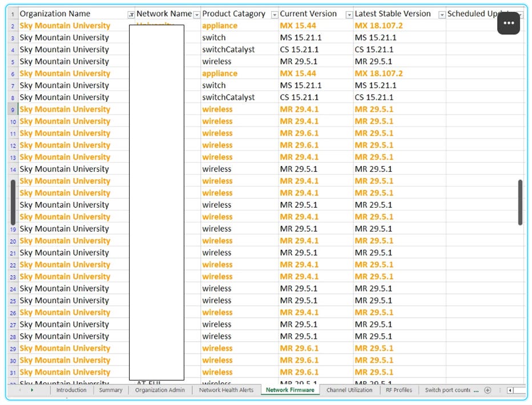This screenshot has height=405, width=532.
Task: Select 'MR 29.4.1' cell in row 9
Action: pos(316,110)
